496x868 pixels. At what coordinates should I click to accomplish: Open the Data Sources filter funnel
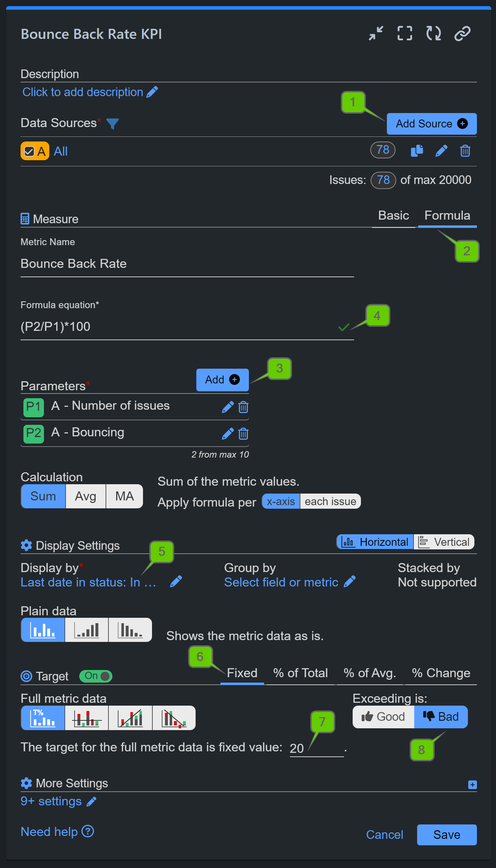pyautogui.click(x=113, y=123)
